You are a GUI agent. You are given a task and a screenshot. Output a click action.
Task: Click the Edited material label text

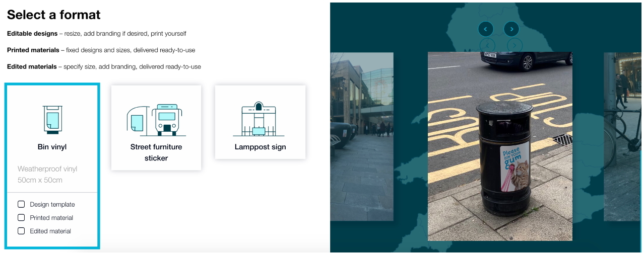pyautogui.click(x=50, y=231)
